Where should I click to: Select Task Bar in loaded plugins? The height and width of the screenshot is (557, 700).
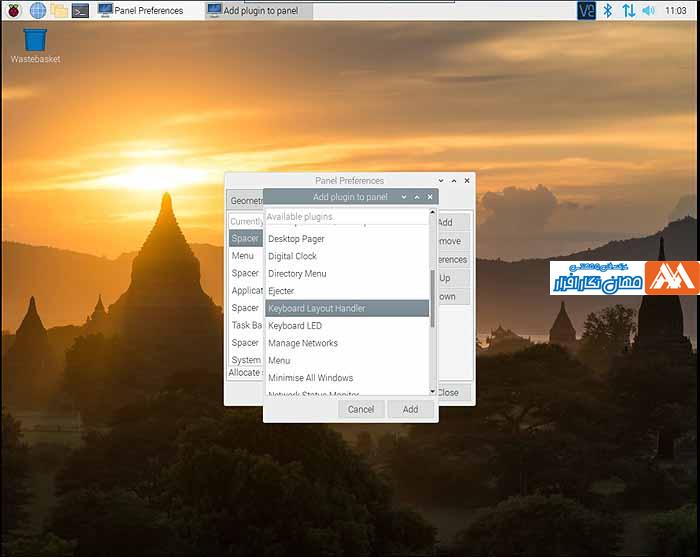[246, 325]
